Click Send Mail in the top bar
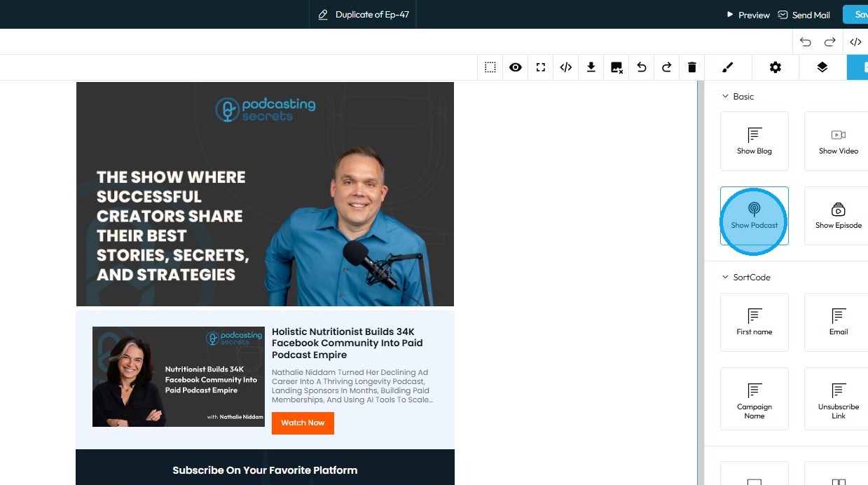868x485 pixels. 804,15
